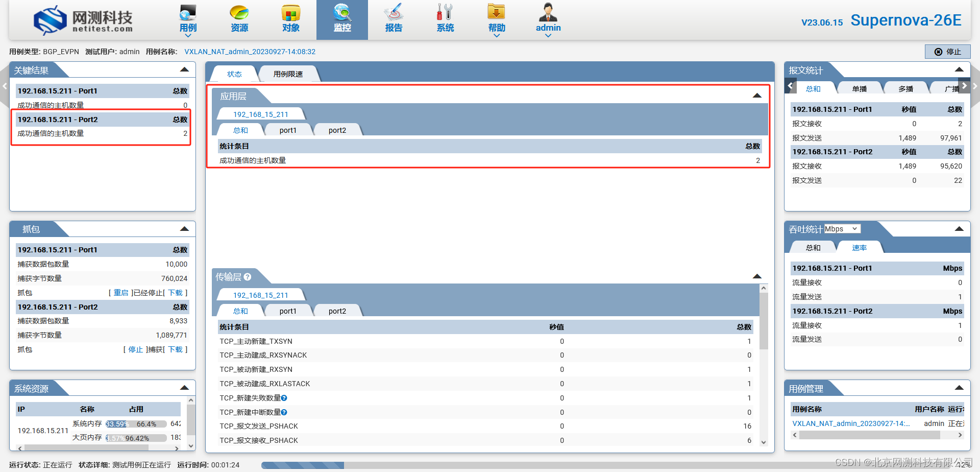This screenshot has height=472, width=980.
Task: Select 传输层 port1 tab
Action: pos(288,311)
